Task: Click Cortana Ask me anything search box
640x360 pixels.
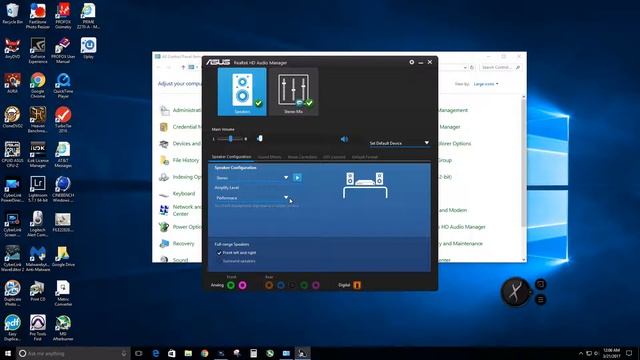Action: 73,353
